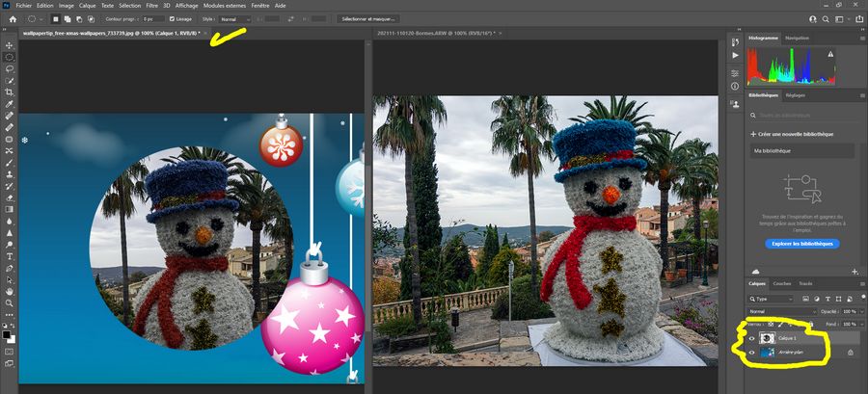Toggle the Lissage checkbox
The height and width of the screenshot is (394, 868).
pos(172,19)
